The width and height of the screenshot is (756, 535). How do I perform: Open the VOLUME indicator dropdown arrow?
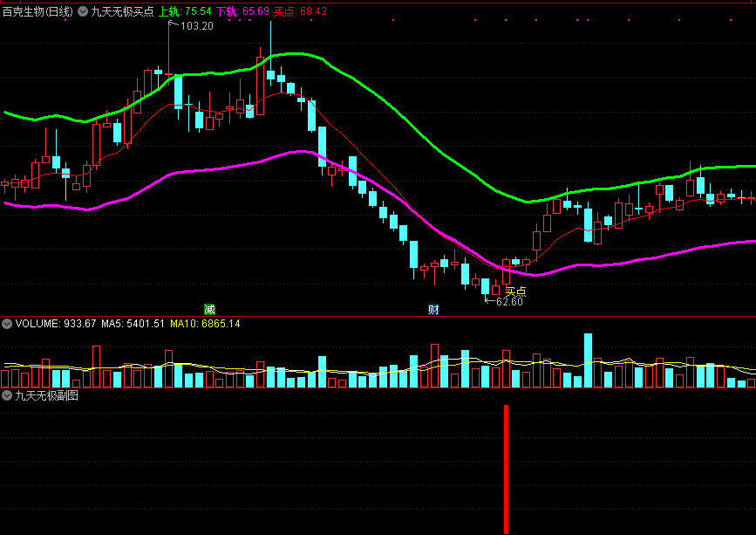click(x=7, y=324)
